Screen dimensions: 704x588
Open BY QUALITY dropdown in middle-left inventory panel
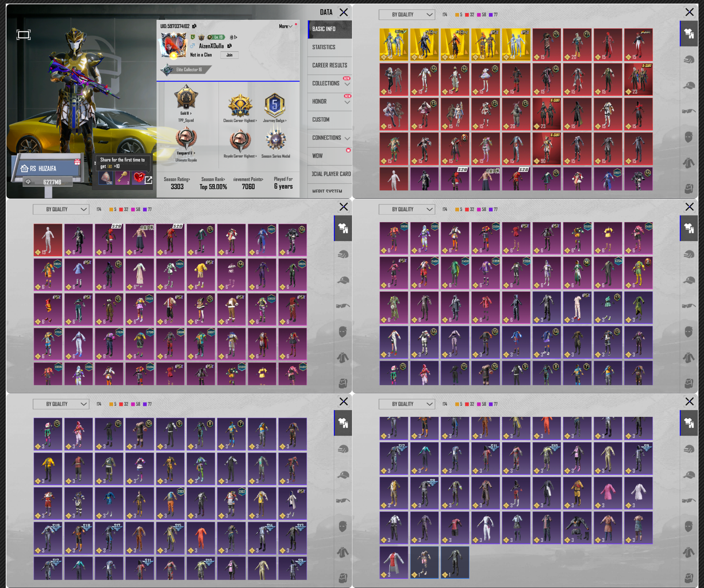pyautogui.click(x=61, y=209)
